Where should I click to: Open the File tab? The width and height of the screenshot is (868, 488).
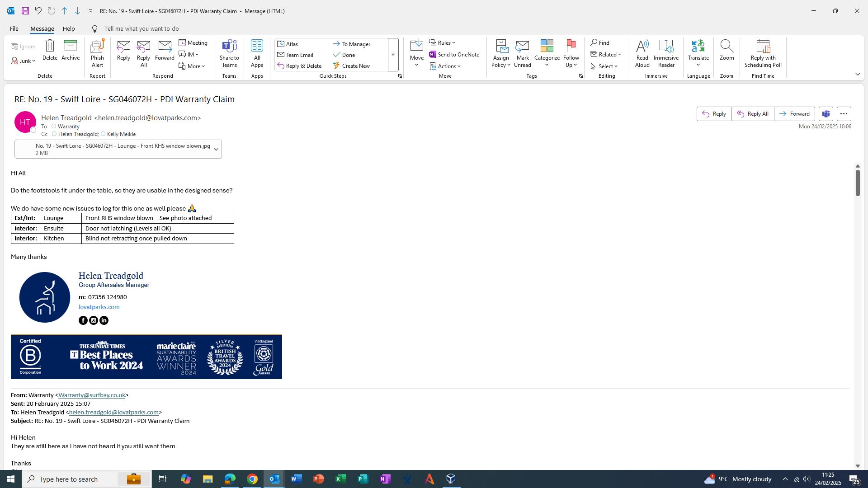[14, 29]
